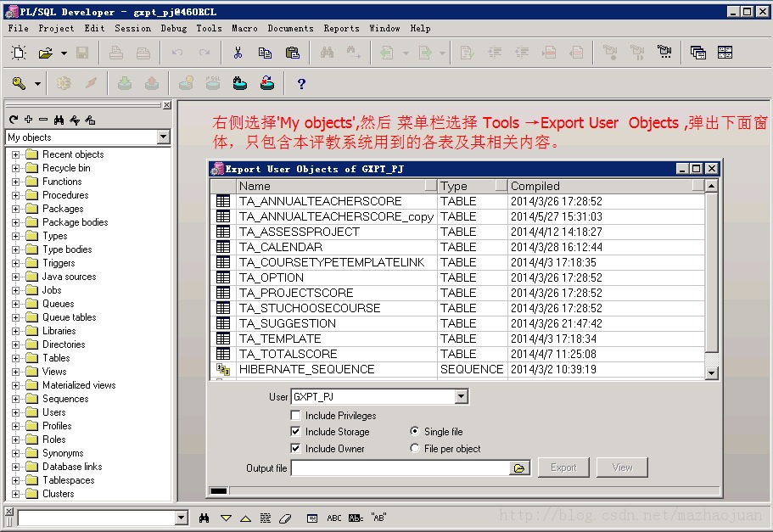This screenshot has height=532, width=773.
Task: Select the Undo arrow toolbar icon
Action: pyautogui.click(x=177, y=52)
